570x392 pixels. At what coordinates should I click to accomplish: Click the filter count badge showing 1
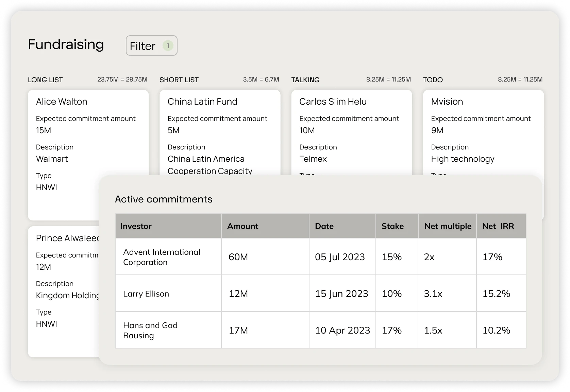168,46
